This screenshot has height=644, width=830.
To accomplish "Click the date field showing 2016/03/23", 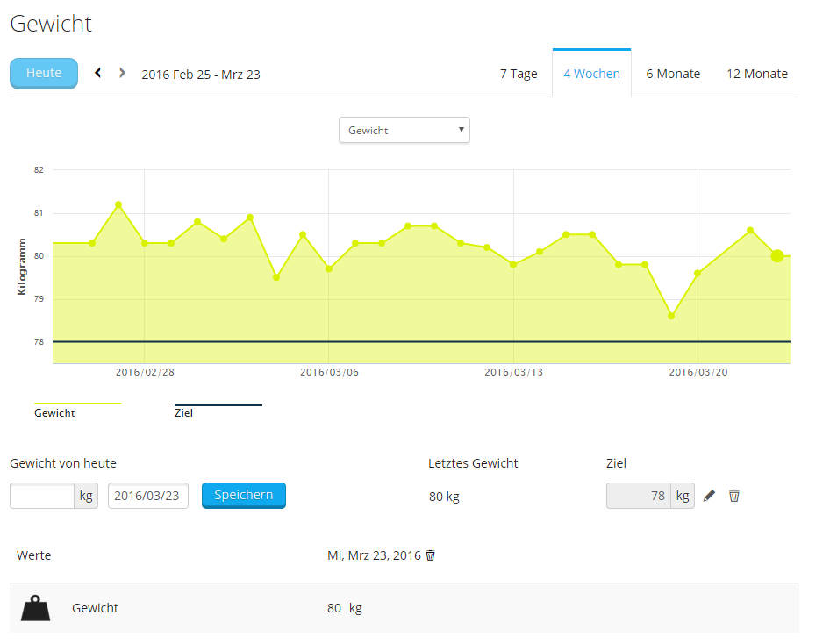I will pyautogui.click(x=148, y=496).
